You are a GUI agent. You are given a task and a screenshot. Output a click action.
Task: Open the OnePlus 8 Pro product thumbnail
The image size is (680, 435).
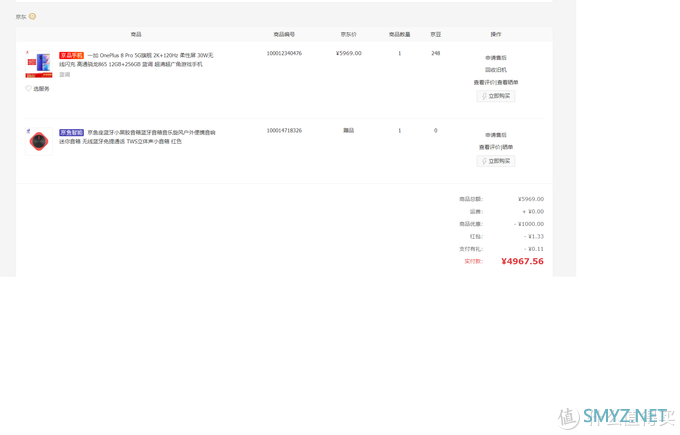[x=39, y=64]
